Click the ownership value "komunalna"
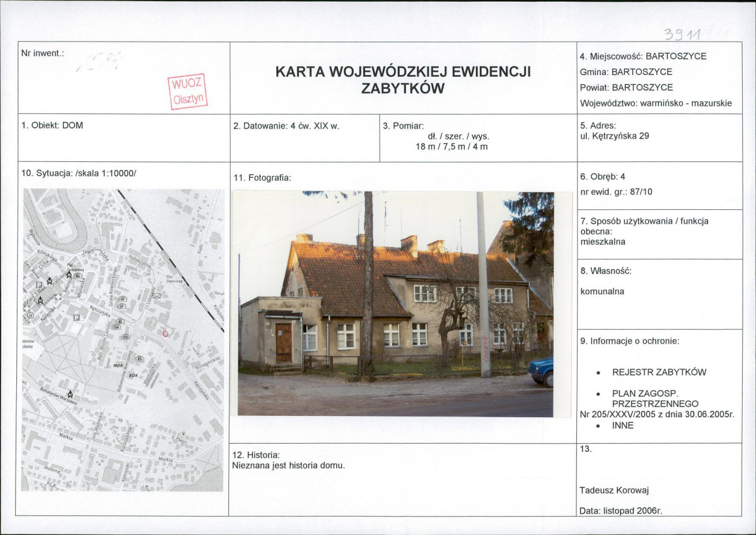This screenshot has width=756, height=535. coord(602,292)
